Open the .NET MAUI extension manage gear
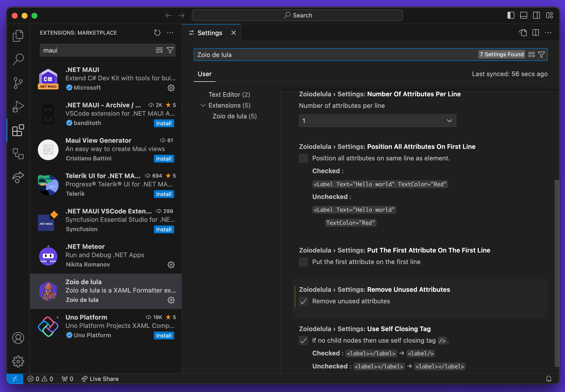This screenshot has height=392, width=565. click(x=171, y=88)
